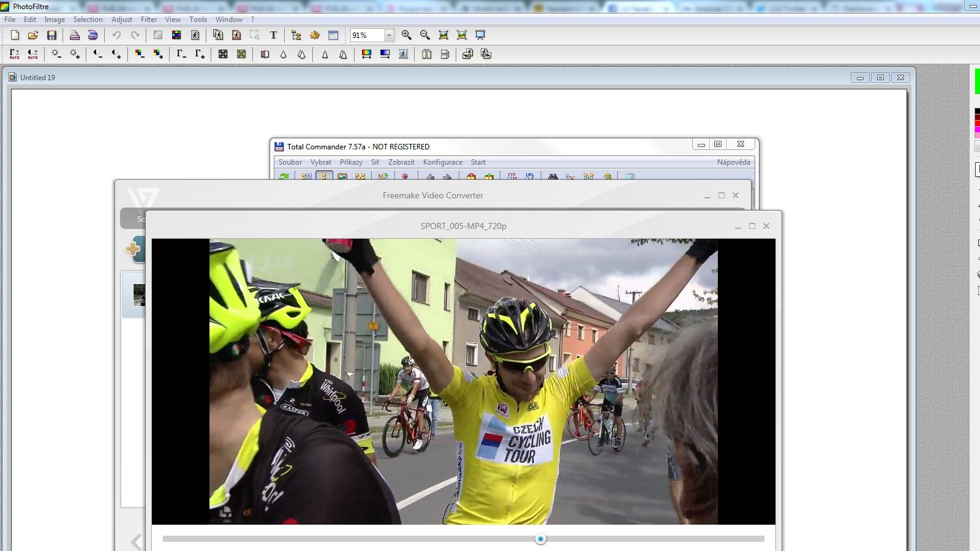Open the Image size tool
This screenshot has width=980, height=551.
[x=218, y=36]
